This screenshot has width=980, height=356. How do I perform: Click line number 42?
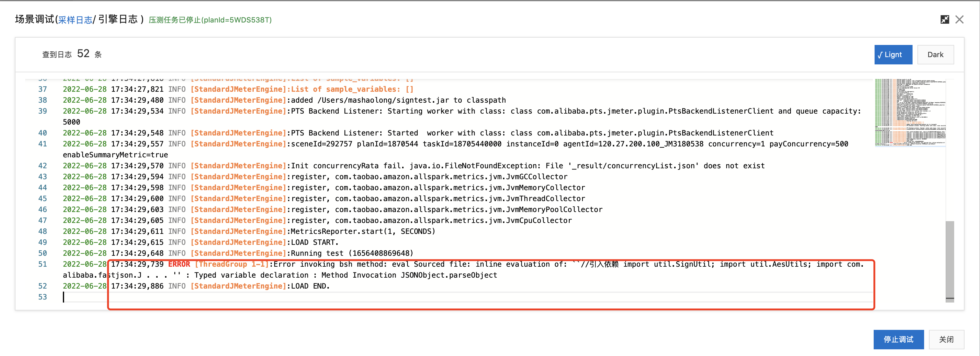pyautogui.click(x=43, y=166)
